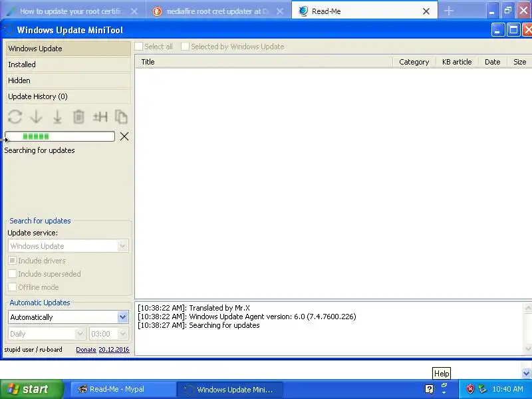Sort by the Category column header
The width and height of the screenshot is (532, 399).
(x=414, y=62)
